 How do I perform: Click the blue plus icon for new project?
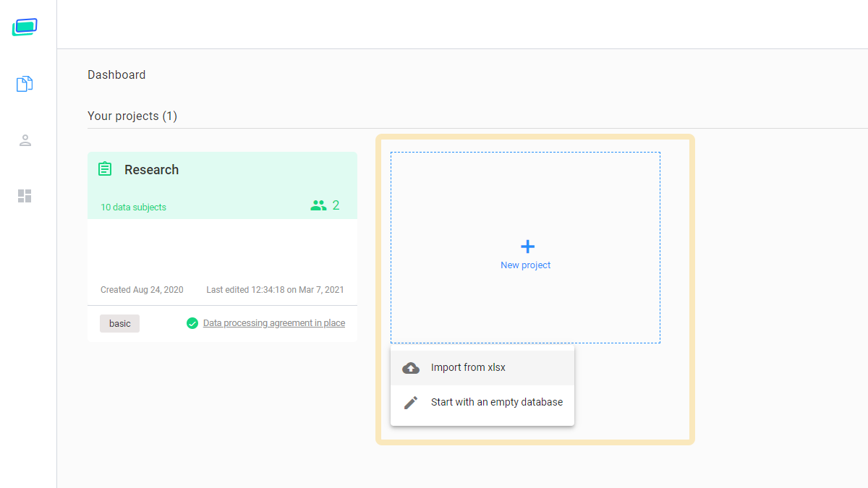(527, 247)
